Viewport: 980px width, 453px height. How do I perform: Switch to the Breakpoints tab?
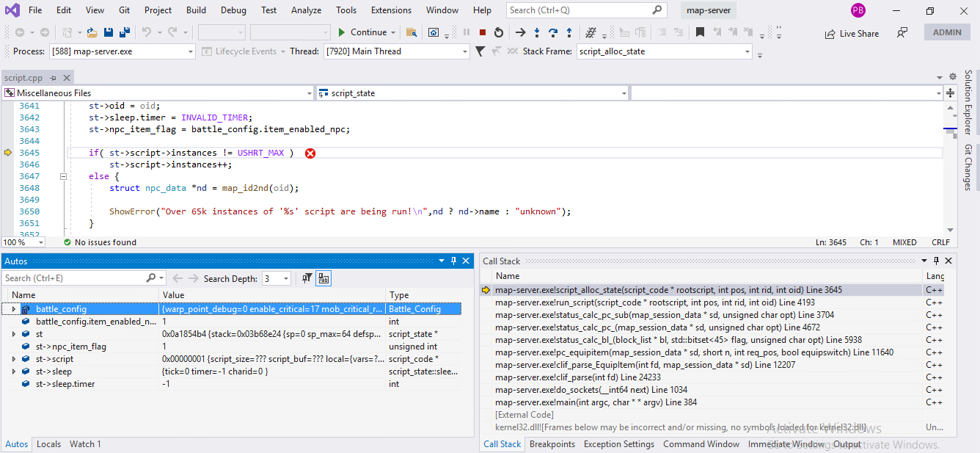[x=552, y=444]
